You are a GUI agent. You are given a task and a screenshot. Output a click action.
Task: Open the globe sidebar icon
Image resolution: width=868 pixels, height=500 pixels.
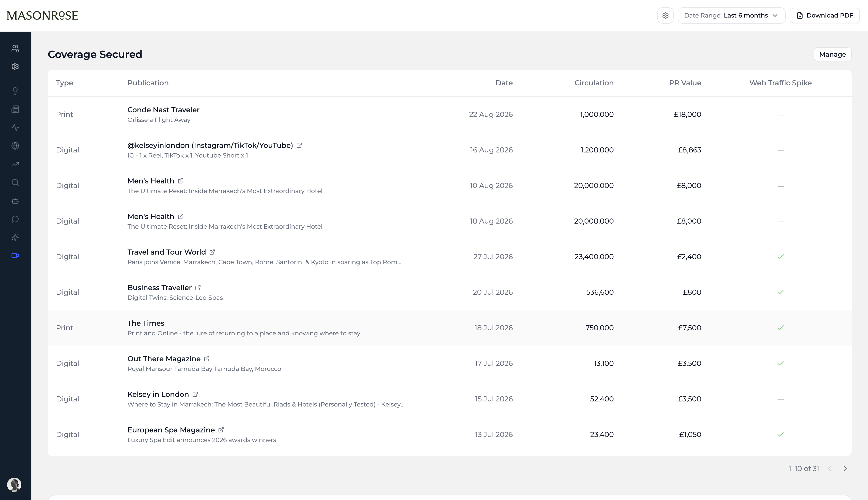[15, 146]
